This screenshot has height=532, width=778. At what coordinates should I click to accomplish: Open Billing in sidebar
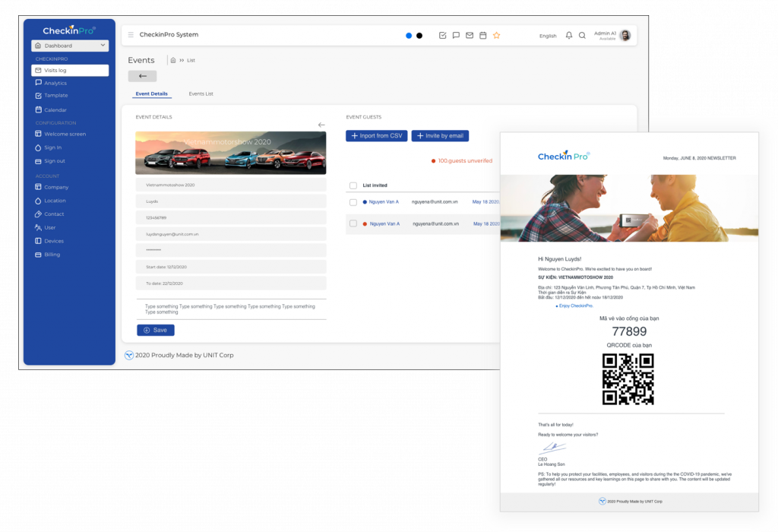[48, 254]
